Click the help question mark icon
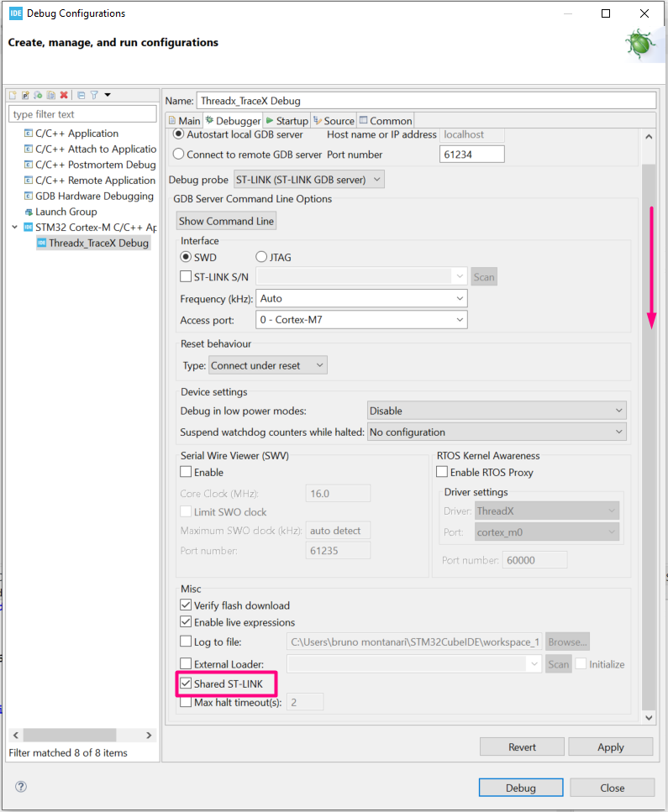Viewport: 668px width, 812px height. (x=21, y=786)
